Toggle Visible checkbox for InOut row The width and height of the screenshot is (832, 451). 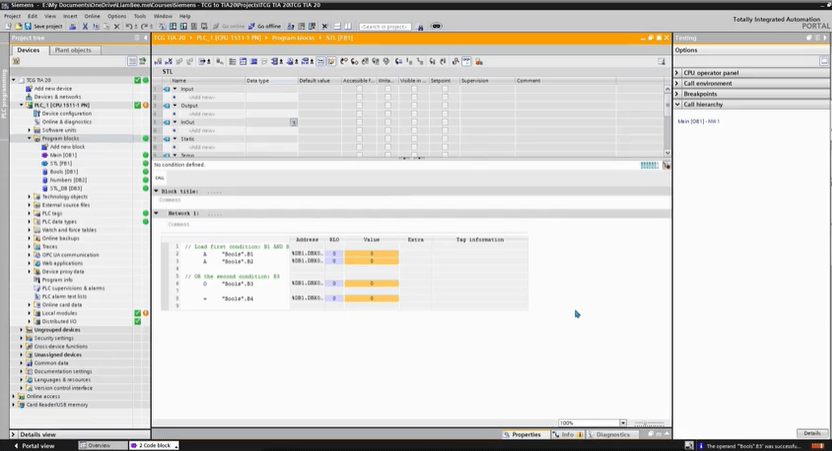(415, 122)
